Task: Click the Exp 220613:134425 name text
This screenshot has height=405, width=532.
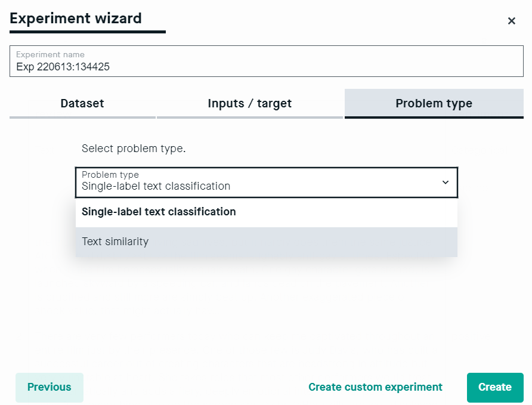Action: coord(63,67)
